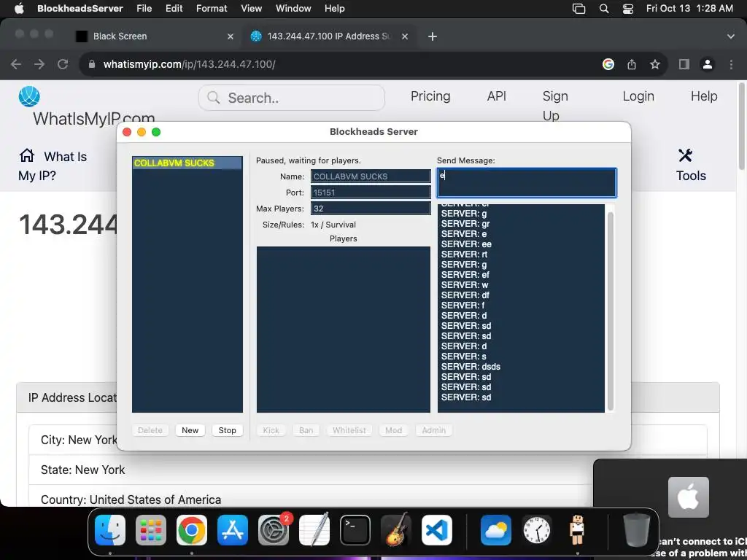The image size is (747, 560).
Task: Open GarageBand from the Dock
Action: (396, 530)
